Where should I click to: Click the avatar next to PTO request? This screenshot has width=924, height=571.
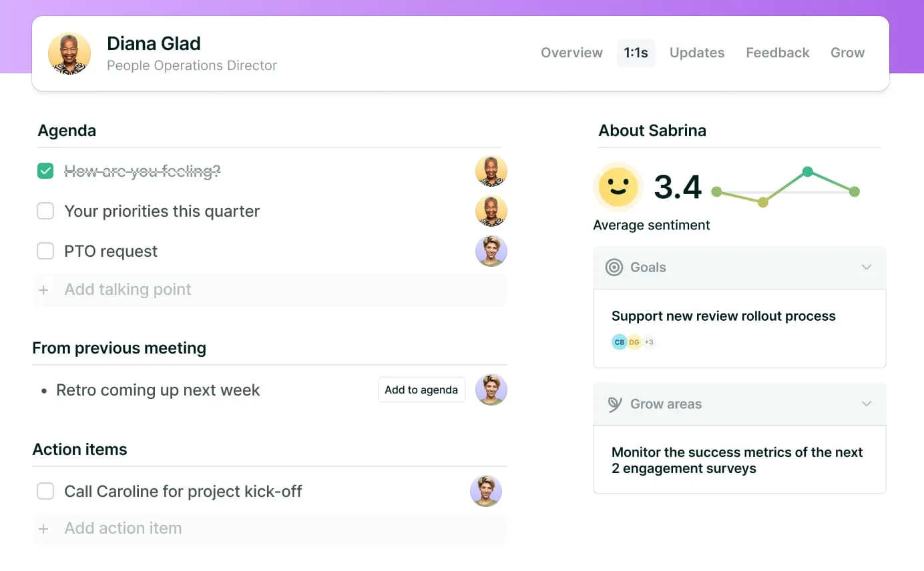pos(491,251)
